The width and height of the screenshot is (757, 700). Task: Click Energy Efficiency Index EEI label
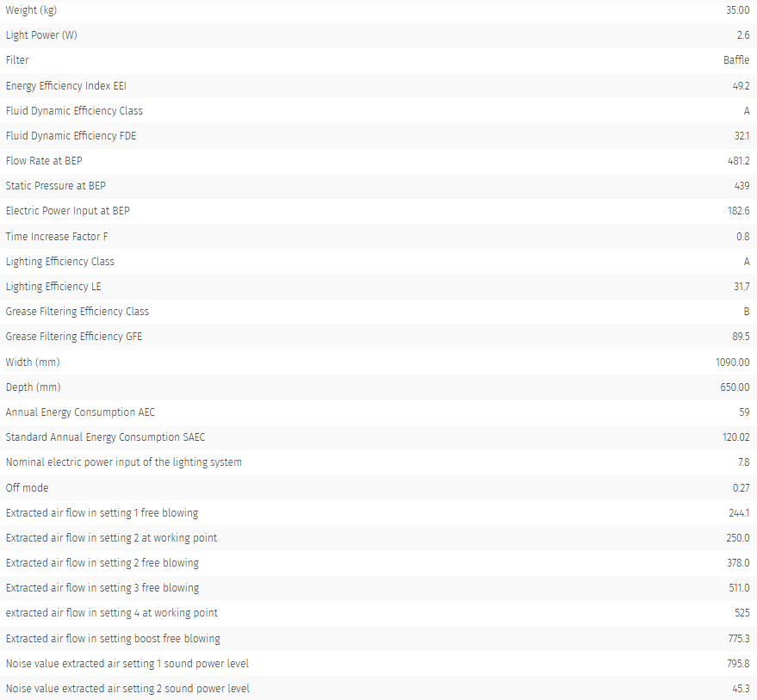(66, 85)
